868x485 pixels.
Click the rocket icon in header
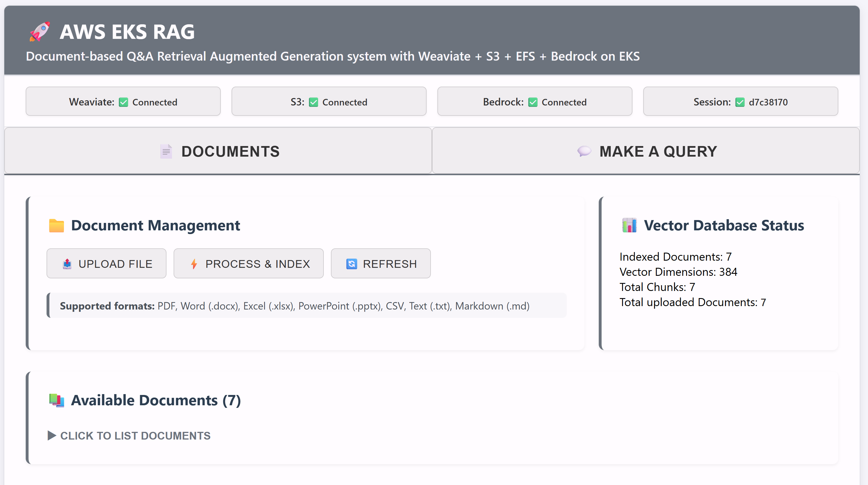(x=40, y=32)
